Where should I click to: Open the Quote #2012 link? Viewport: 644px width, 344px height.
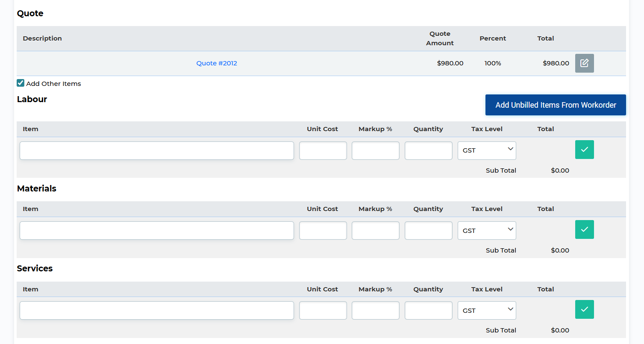point(217,63)
